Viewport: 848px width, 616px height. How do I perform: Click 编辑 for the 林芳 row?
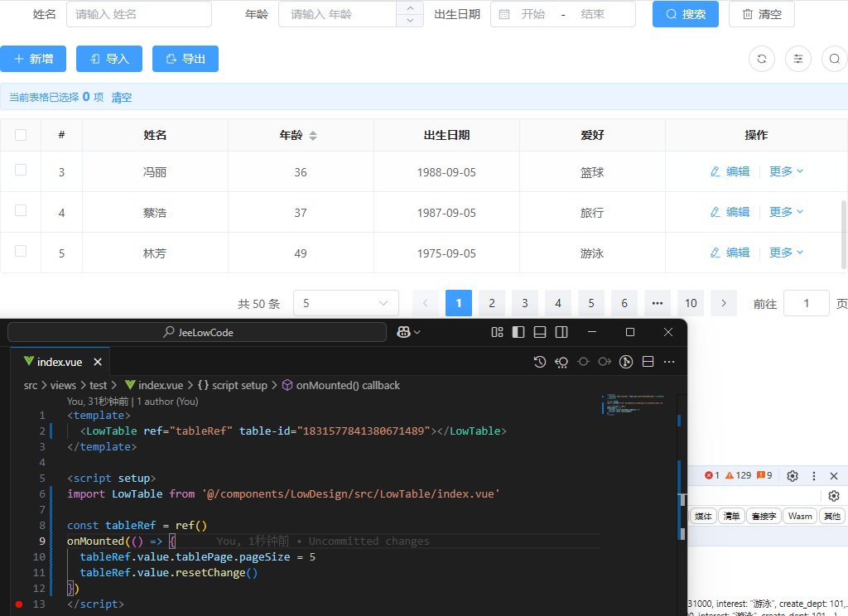(730, 253)
